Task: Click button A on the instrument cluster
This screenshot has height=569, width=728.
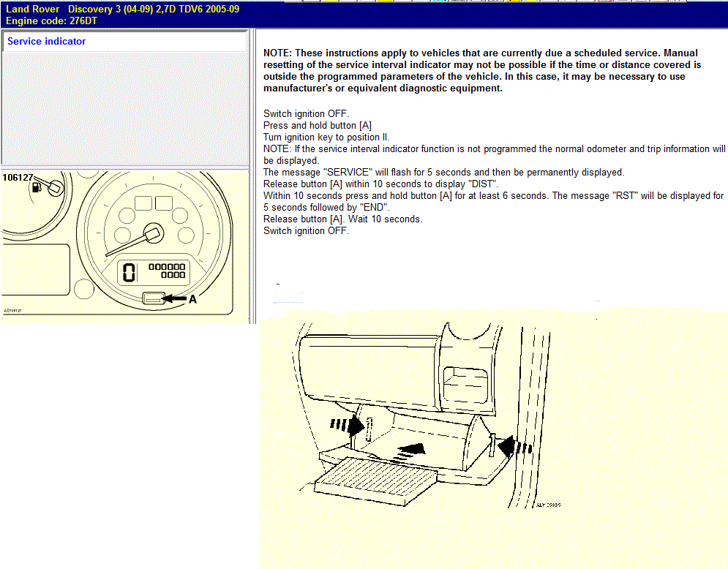Action: click(152, 298)
